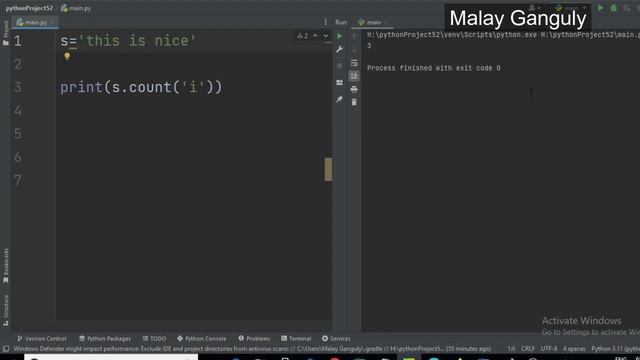Open the Python Console tool window
The width and height of the screenshot is (640, 360).
pyautogui.click(x=202, y=338)
